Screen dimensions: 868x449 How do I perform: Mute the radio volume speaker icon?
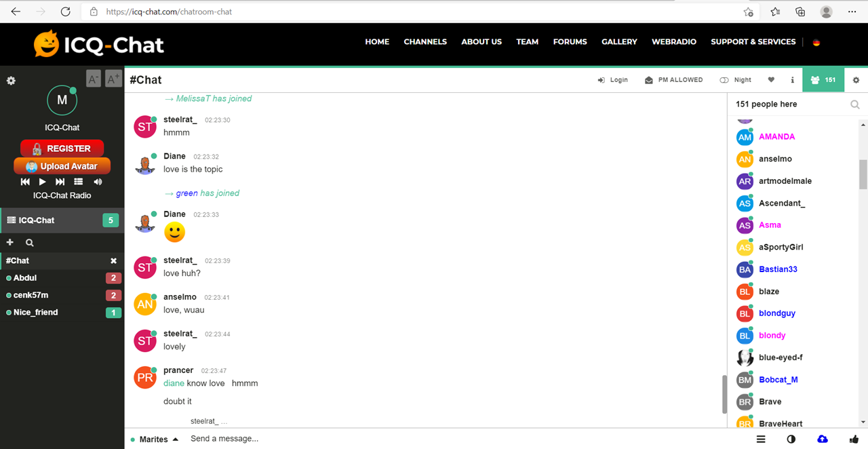coord(98,182)
